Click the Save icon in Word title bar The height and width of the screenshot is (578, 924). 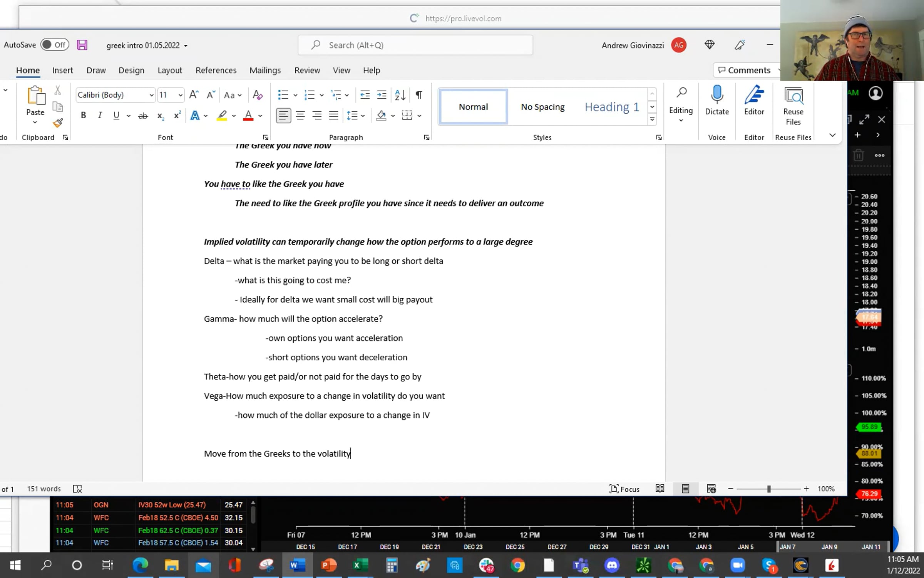click(x=82, y=45)
